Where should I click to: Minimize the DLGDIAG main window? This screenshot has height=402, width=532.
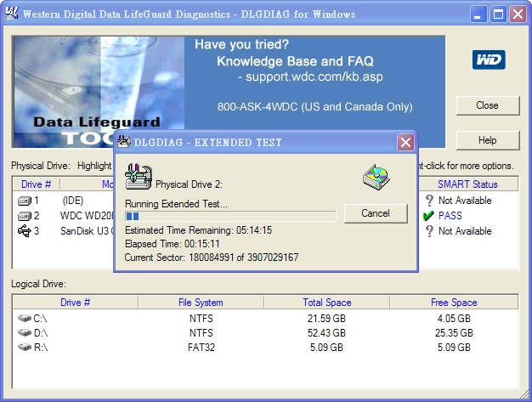click(x=478, y=14)
